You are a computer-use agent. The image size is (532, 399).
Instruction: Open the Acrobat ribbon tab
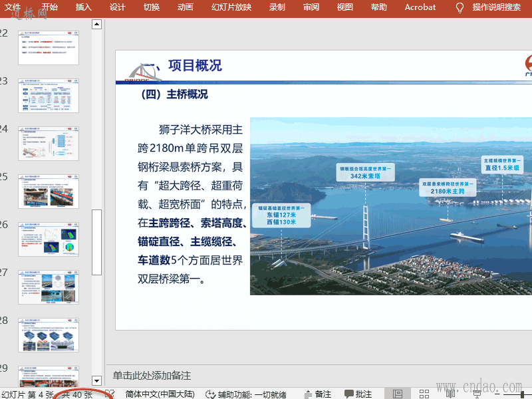(x=420, y=7)
